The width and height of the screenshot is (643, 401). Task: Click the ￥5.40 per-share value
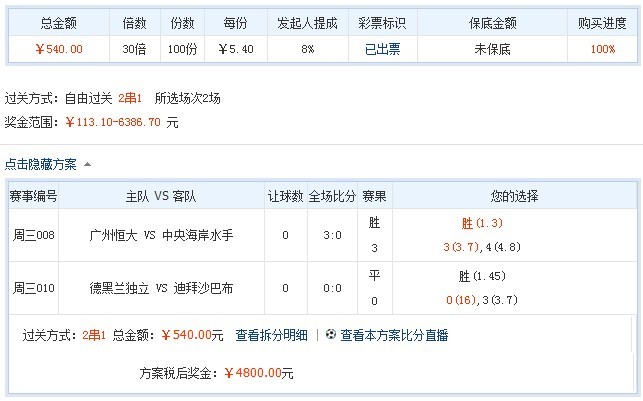pyautogui.click(x=236, y=49)
